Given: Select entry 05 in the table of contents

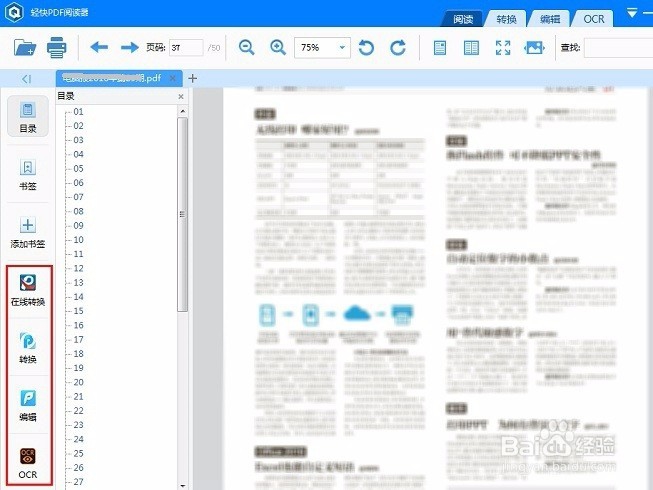Looking at the screenshot, I should click(78, 169).
